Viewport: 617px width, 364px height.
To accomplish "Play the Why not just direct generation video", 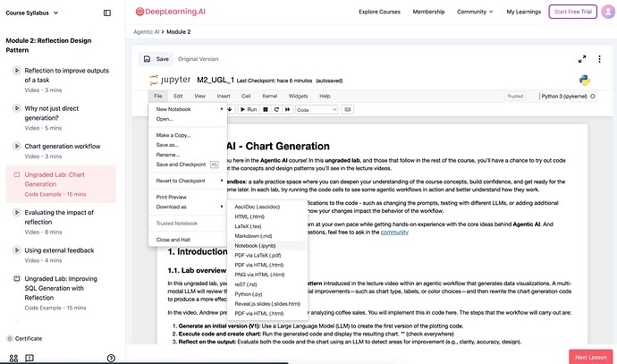I will click(16, 108).
